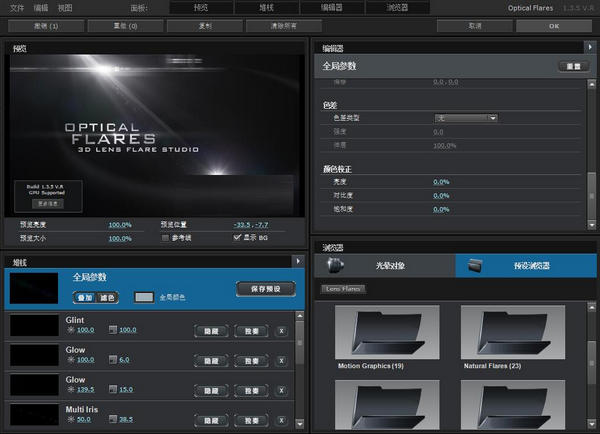600x434 pixels.
Task: Click the 预览亮度 100.0% value
Action: point(120,225)
